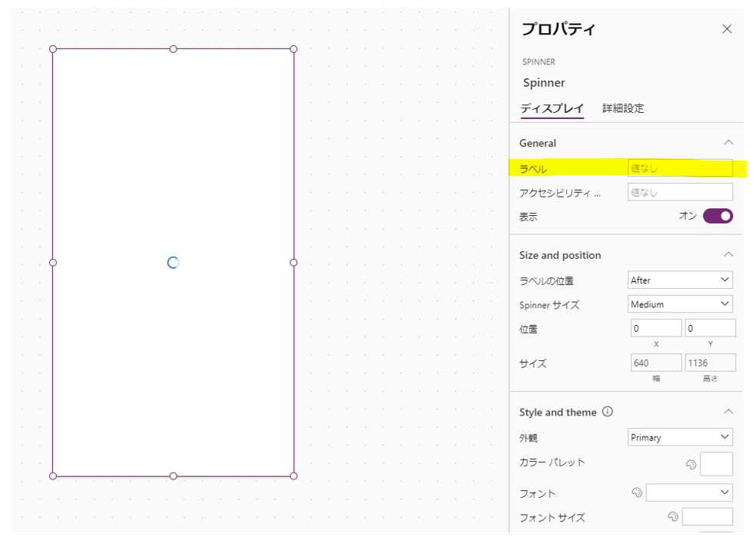Click the フォント theme palette icon
756x537 pixels.
point(637,492)
